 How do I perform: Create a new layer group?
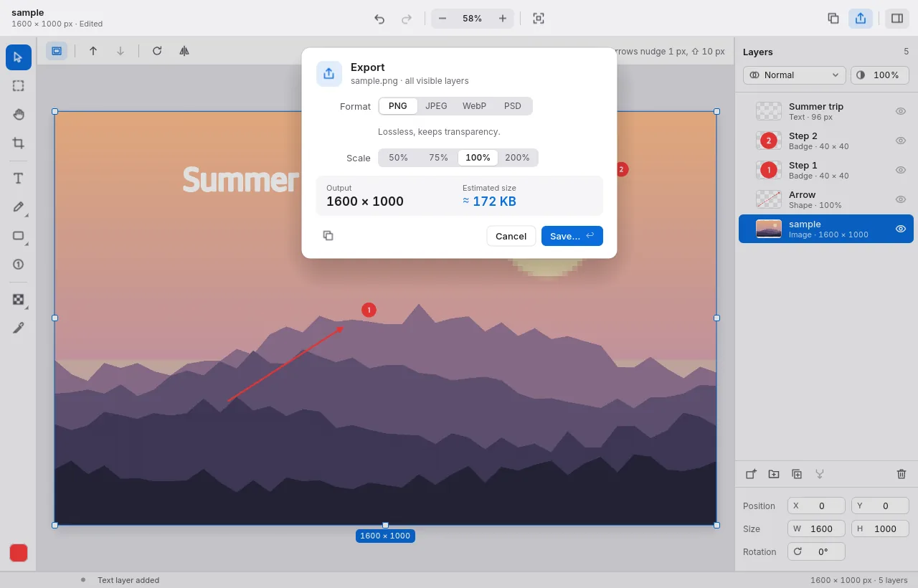774,474
